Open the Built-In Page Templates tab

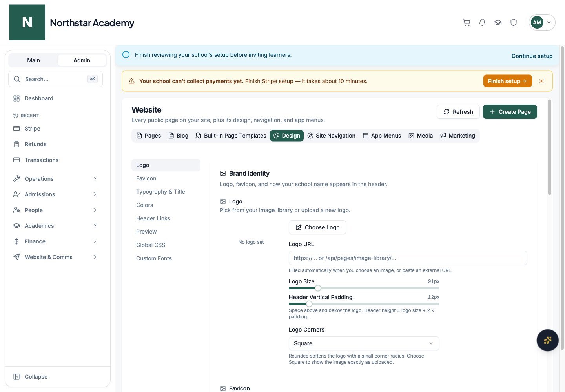pyautogui.click(x=231, y=136)
